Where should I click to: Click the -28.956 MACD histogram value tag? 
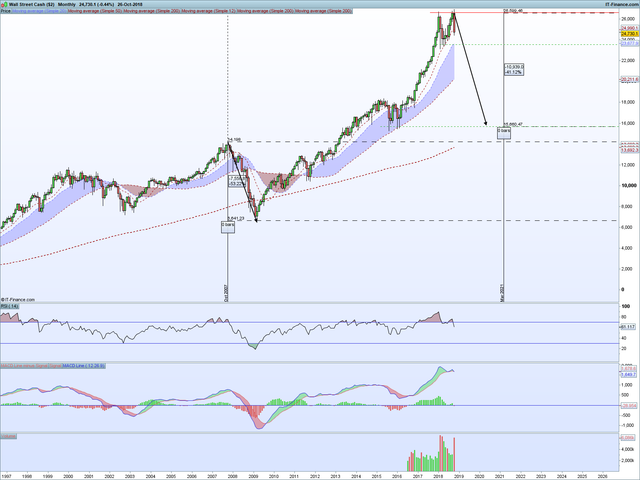(x=629, y=406)
